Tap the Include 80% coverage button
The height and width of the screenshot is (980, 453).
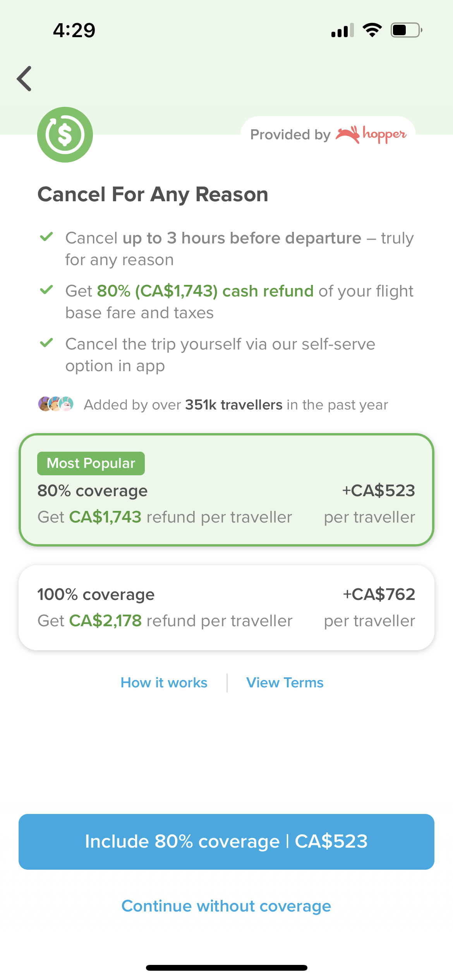226,841
